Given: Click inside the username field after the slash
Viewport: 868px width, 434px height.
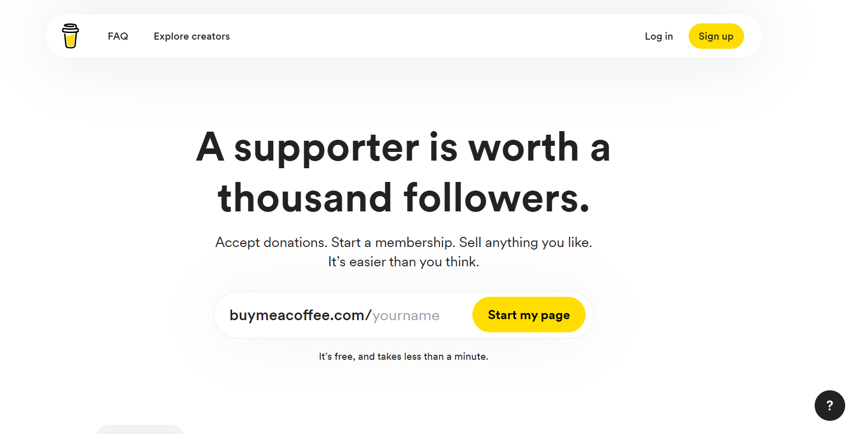Looking at the screenshot, I should click(405, 315).
